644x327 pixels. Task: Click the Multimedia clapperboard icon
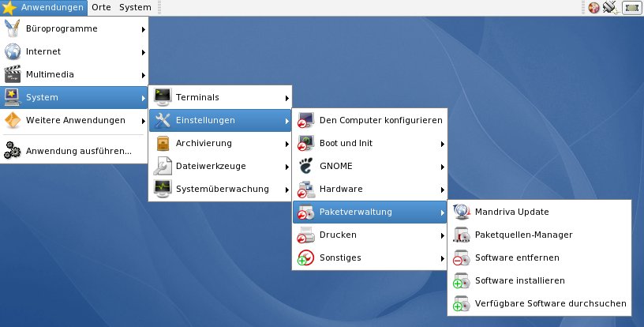pyautogui.click(x=13, y=74)
